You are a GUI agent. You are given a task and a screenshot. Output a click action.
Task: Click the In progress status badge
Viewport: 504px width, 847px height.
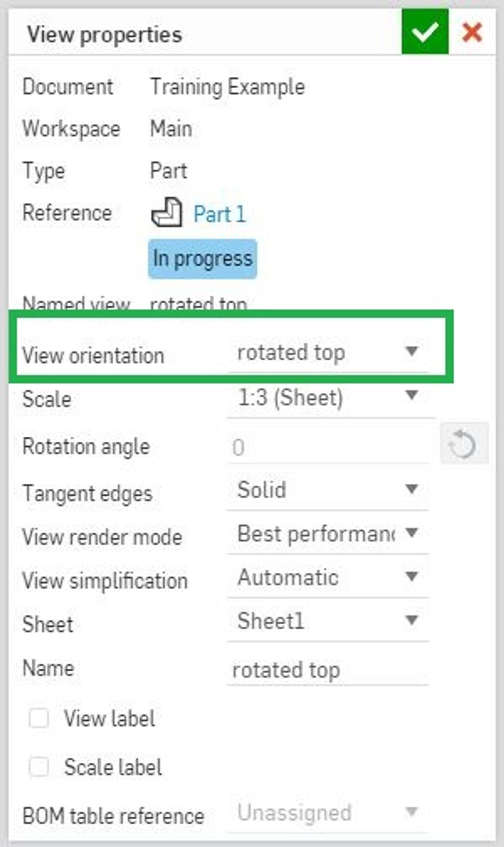pyautogui.click(x=202, y=259)
